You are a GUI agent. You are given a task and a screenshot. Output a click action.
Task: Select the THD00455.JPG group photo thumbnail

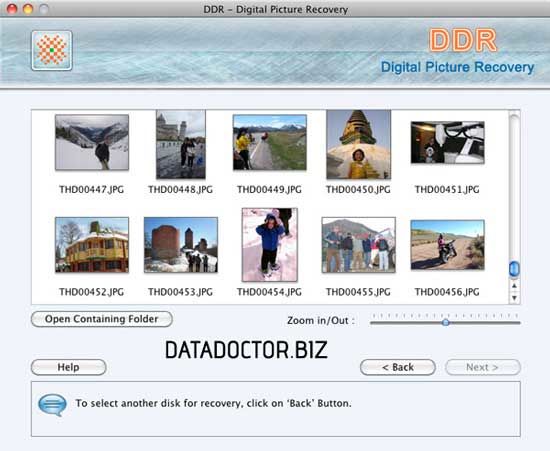[x=358, y=245]
